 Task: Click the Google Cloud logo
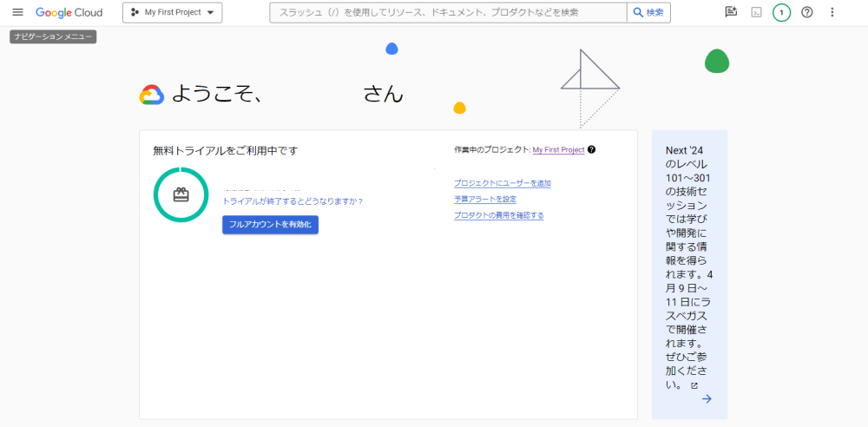point(69,12)
